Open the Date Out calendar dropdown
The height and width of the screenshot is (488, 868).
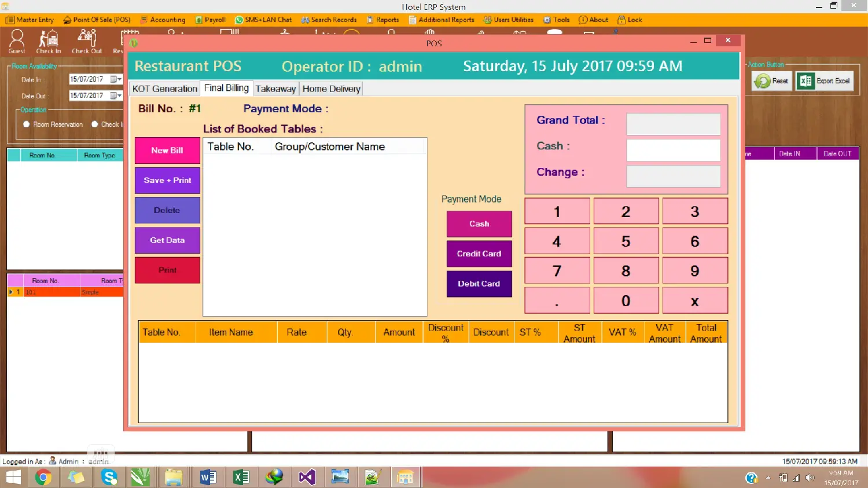click(x=116, y=96)
